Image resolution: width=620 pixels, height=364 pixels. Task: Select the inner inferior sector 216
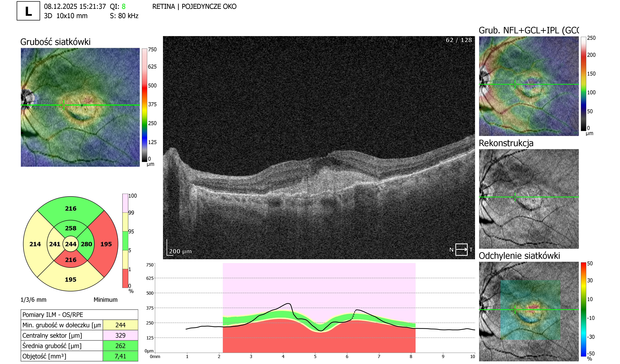pos(71,260)
